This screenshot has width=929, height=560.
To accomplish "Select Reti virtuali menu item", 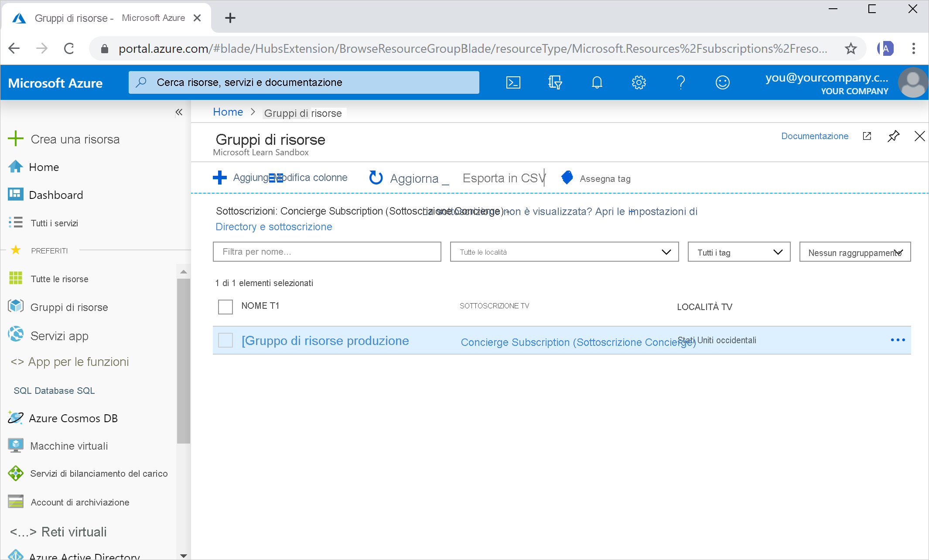I will 74,532.
